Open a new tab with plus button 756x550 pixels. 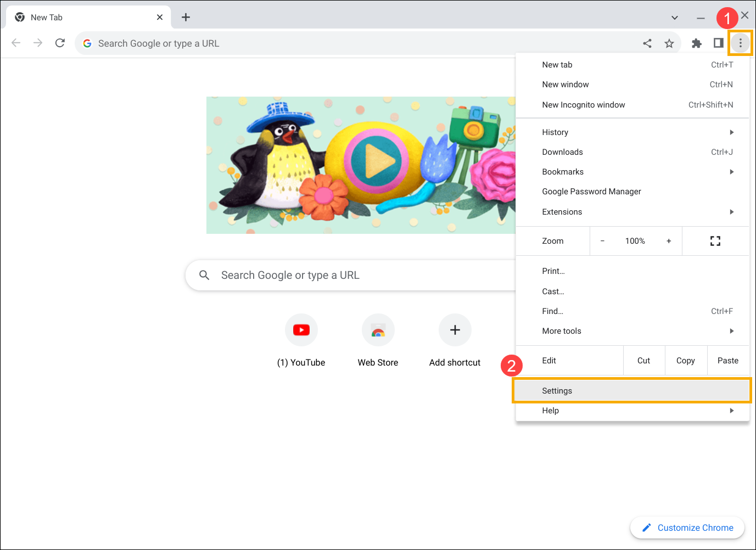pyautogui.click(x=186, y=17)
